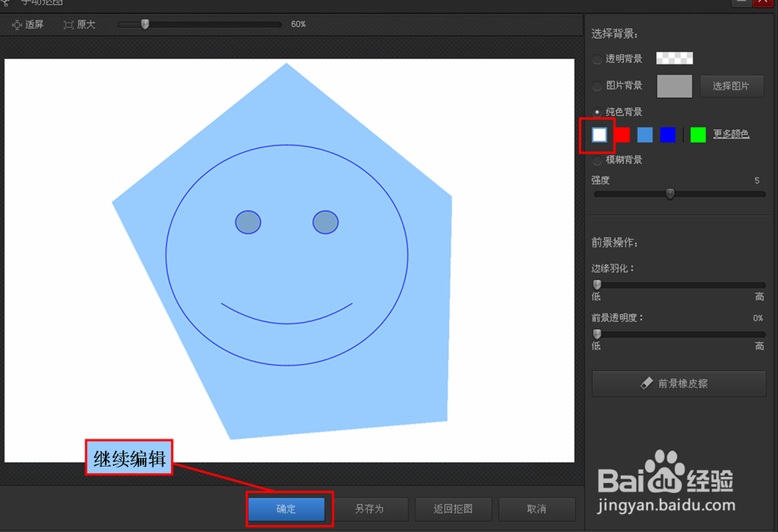778x532 pixels.
Task: Click the transparent checkerboard preview swatch
Action: tap(674, 58)
